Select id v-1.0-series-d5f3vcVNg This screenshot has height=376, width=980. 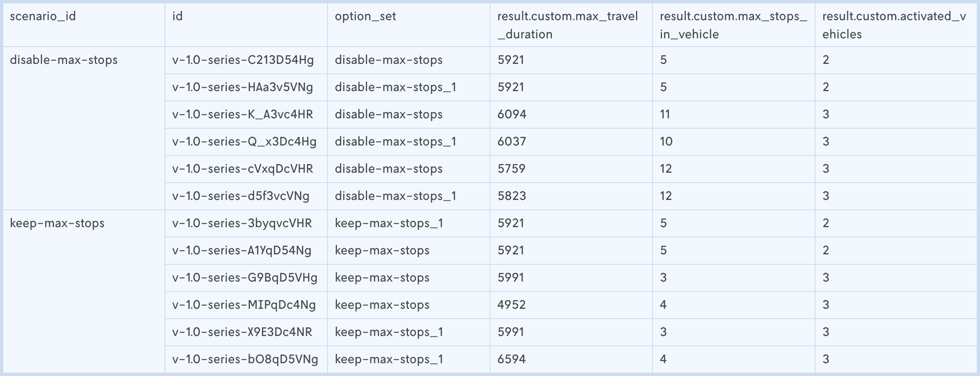[x=241, y=196]
